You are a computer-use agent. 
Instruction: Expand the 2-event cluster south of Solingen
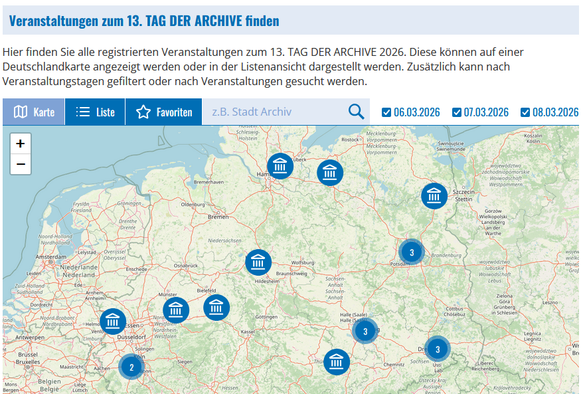pos(131,367)
